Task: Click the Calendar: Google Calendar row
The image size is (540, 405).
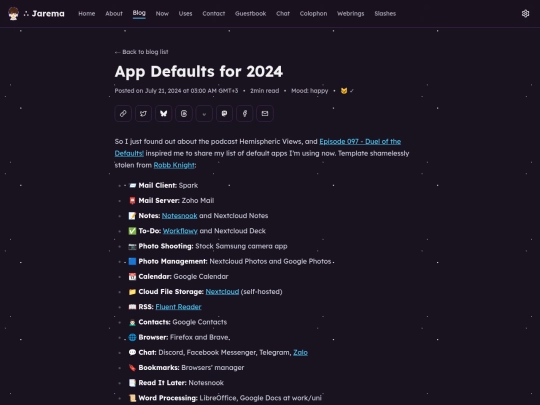Action: [178, 277]
